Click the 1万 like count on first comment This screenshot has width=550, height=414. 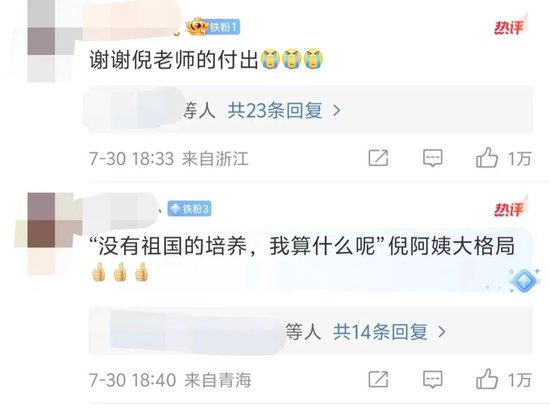[520, 159]
